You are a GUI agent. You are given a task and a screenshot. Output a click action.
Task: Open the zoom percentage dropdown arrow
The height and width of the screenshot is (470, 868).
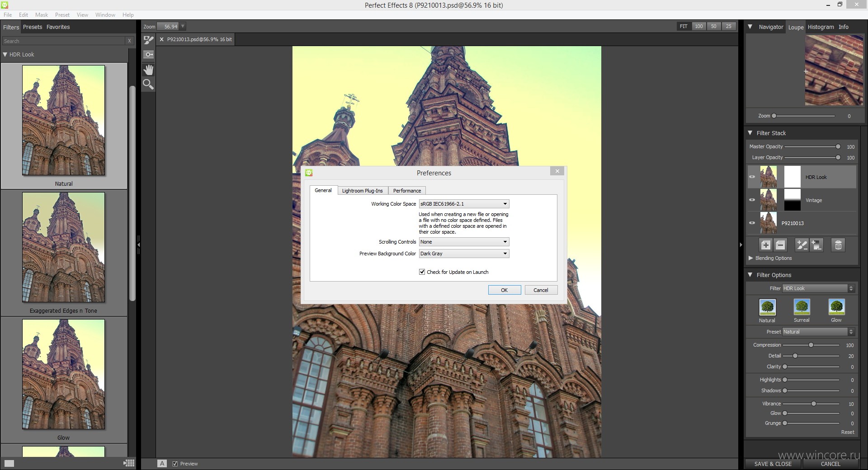pyautogui.click(x=183, y=27)
